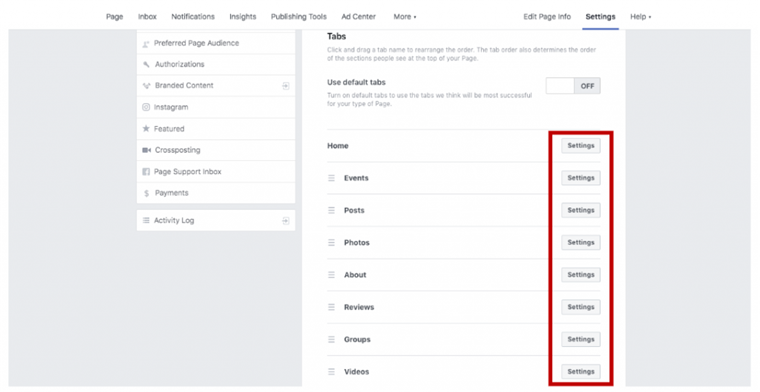Click the drag handle next to Posts
The width and height of the screenshot is (760, 392).
coord(332,210)
